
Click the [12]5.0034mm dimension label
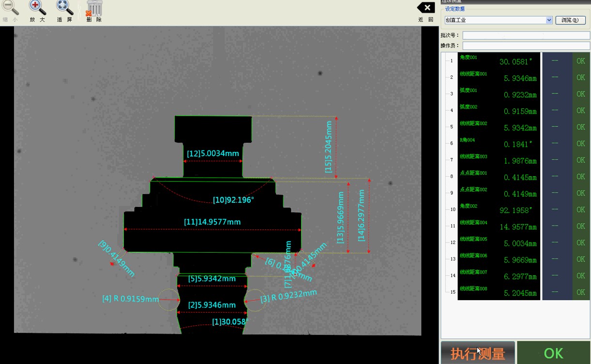[213, 153]
